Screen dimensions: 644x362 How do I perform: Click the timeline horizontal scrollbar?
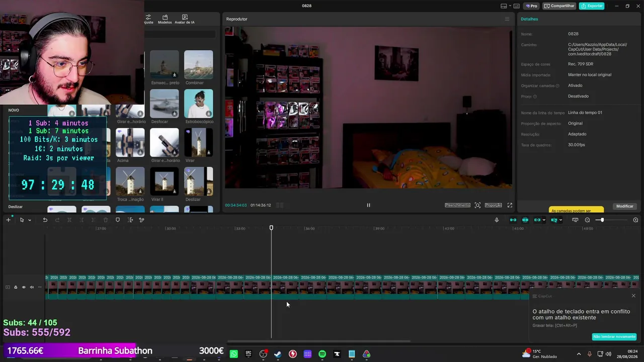(318, 342)
